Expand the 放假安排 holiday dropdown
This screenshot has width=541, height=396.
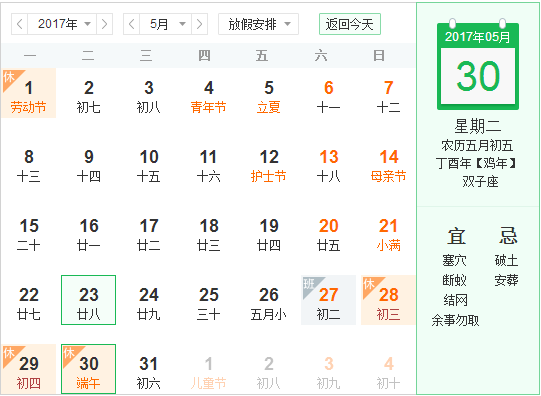click(258, 24)
